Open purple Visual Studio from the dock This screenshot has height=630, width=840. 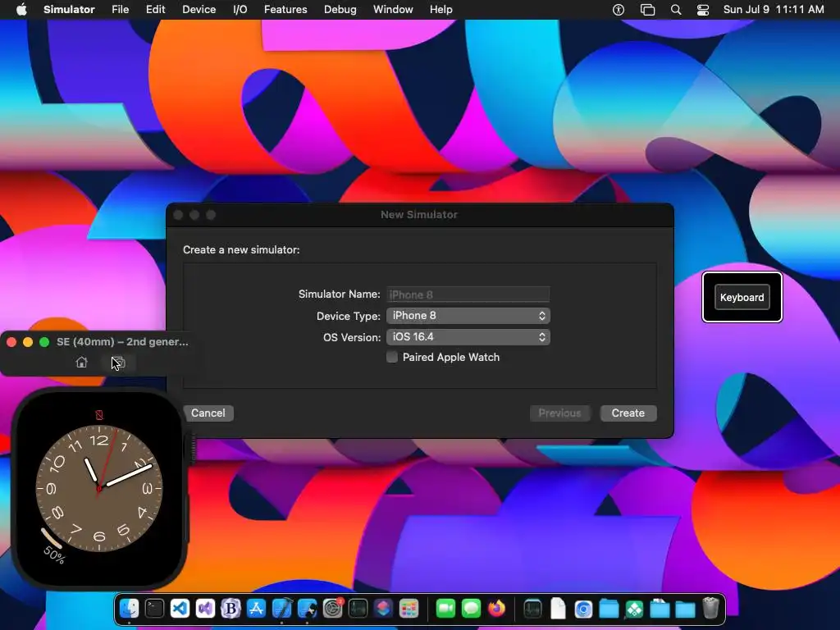(x=205, y=609)
